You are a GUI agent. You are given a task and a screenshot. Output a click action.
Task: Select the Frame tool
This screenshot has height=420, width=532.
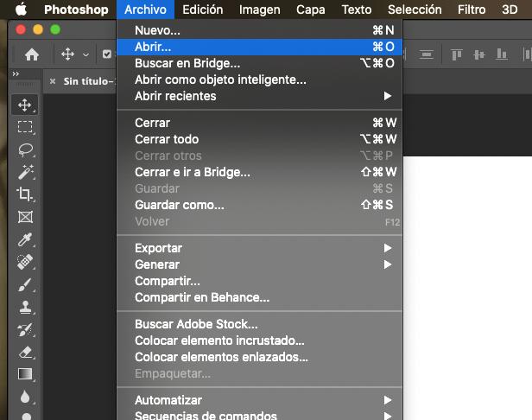click(x=25, y=217)
